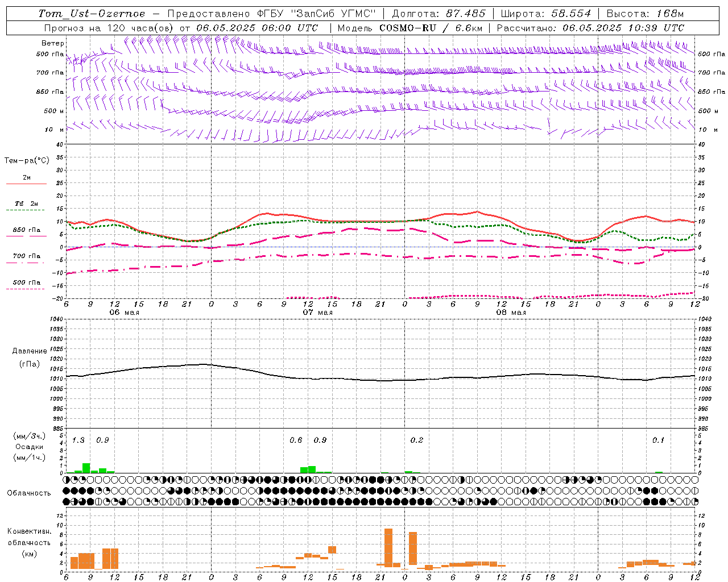728x582 pixels.
Task: Click the "0.2" precipitation total value
Action: tap(417, 440)
